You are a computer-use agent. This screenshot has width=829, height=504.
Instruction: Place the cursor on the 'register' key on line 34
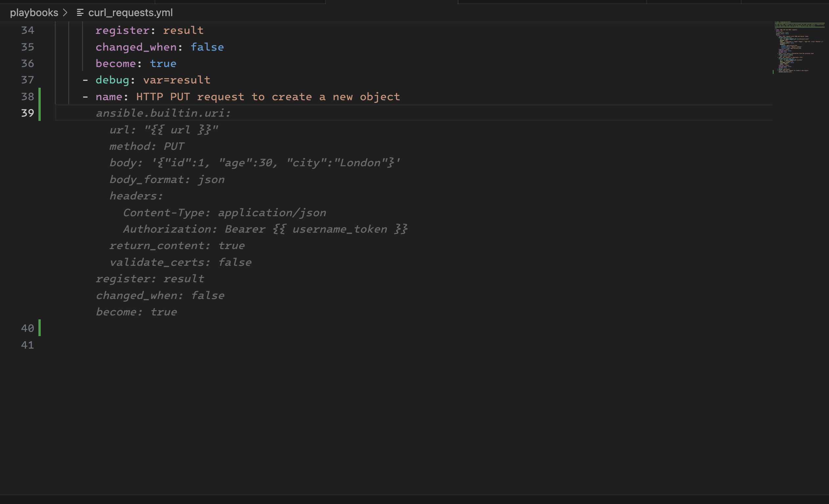tap(123, 30)
